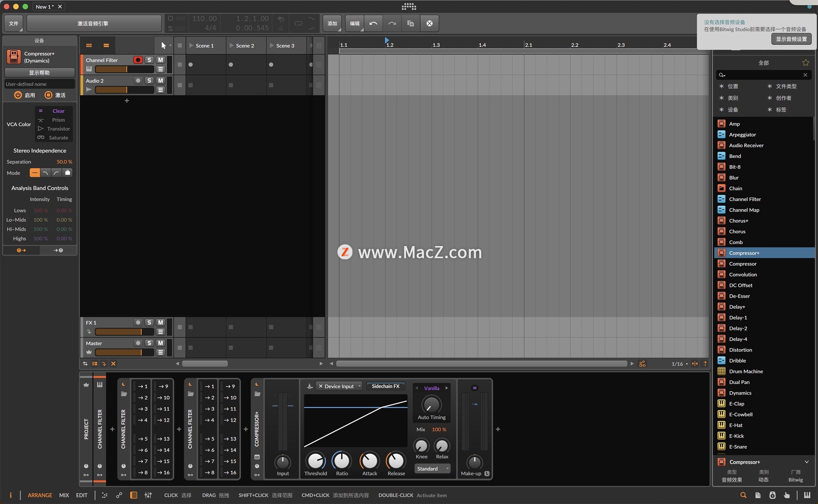This screenshot has height=504, width=818.
Task: Adjust the Threshold knob
Action: pos(315,461)
